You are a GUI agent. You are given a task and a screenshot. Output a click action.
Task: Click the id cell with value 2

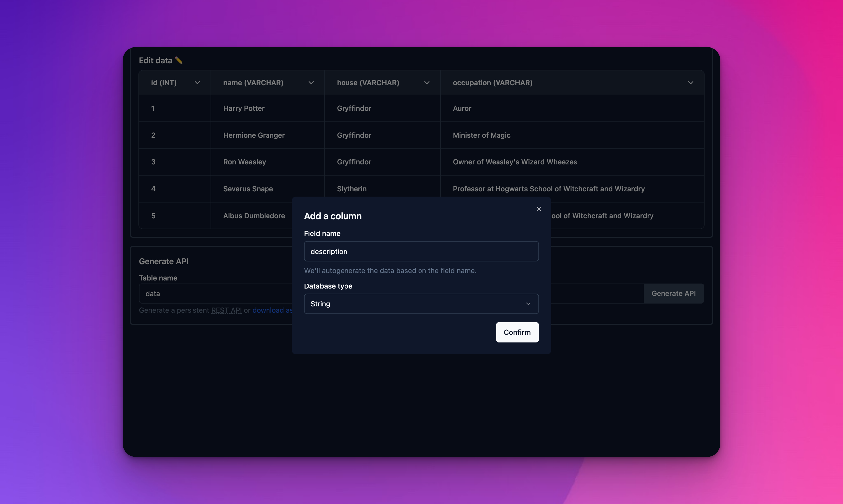pyautogui.click(x=175, y=135)
